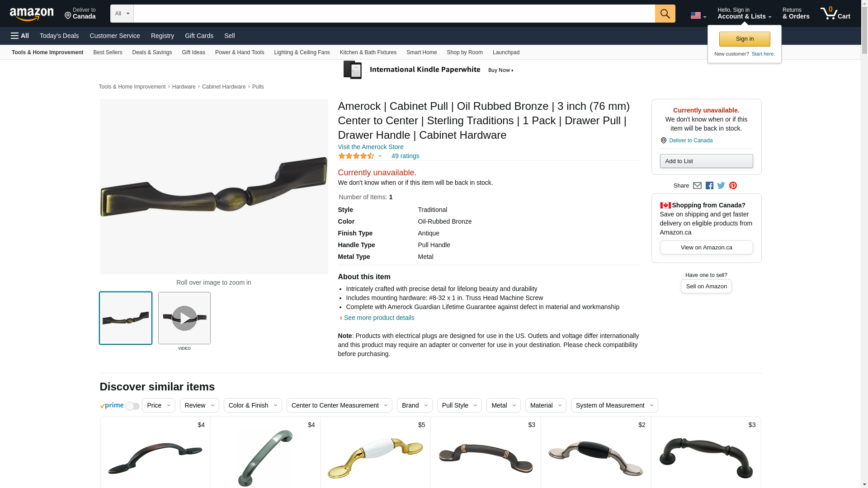The width and height of the screenshot is (868, 488).
Task: Share on Pinterest icon
Action: 733,186
